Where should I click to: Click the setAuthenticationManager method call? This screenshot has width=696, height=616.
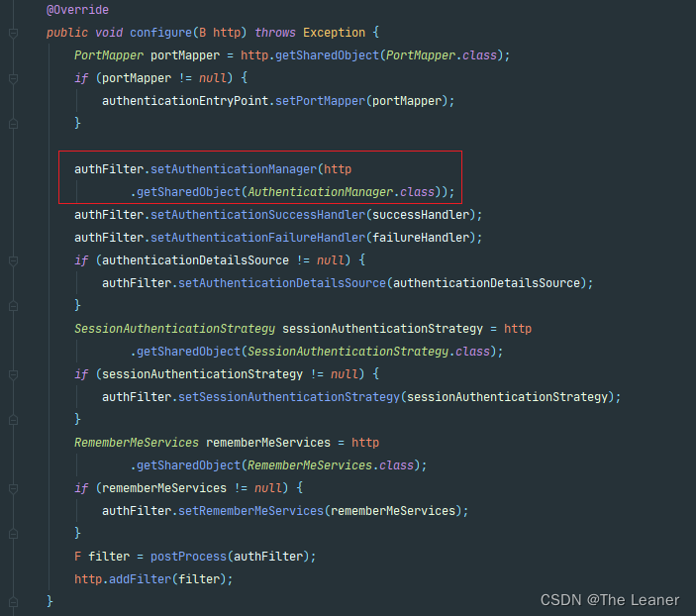pyautogui.click(x=234, y=169)
